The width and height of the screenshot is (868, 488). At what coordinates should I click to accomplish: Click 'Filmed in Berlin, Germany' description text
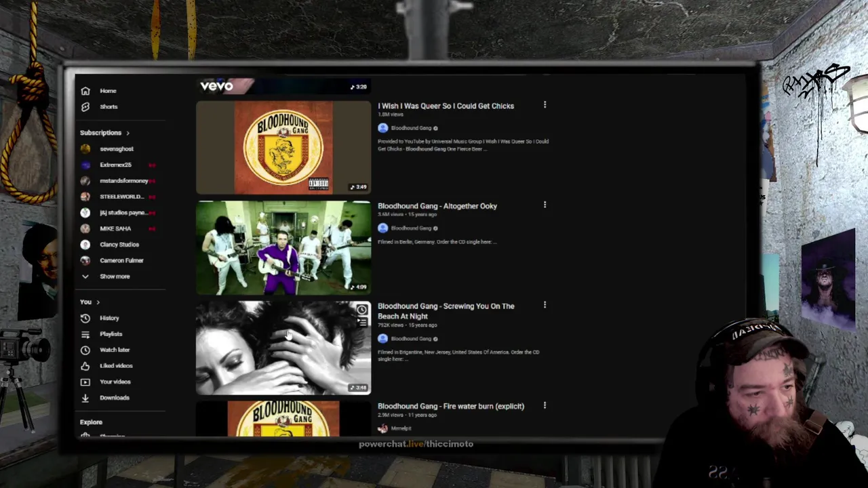(437, 242)
